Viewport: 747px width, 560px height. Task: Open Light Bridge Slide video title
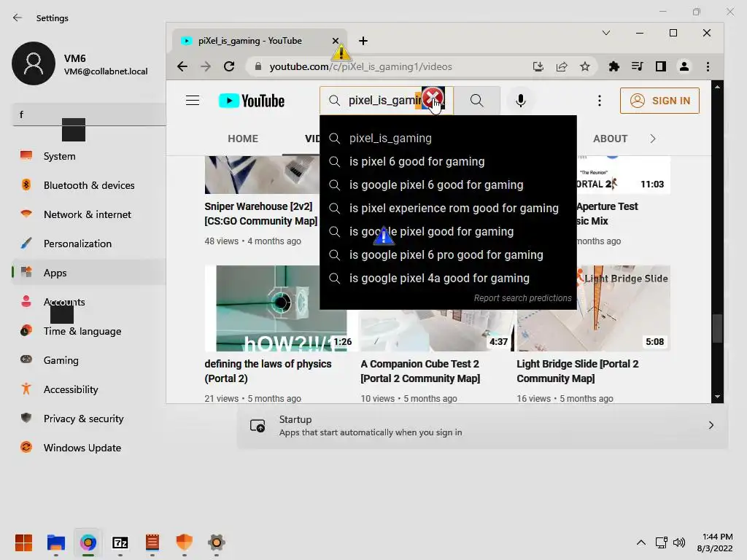point(578,371)
